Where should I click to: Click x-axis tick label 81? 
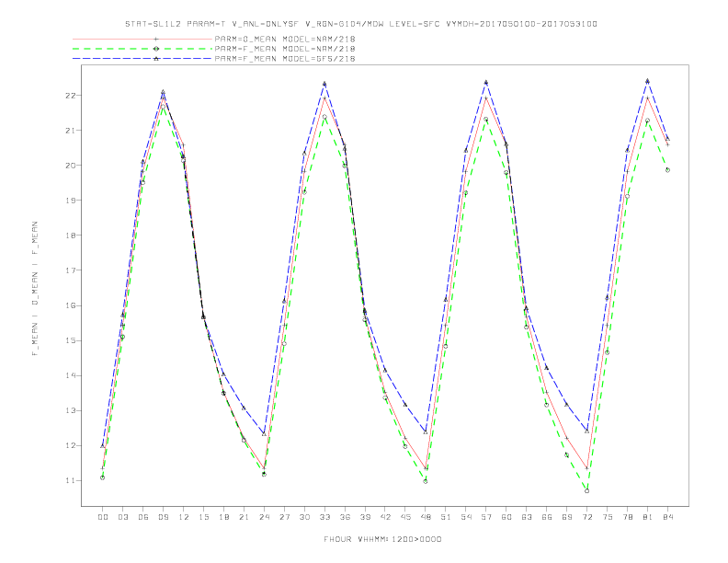tap(648, 517)
